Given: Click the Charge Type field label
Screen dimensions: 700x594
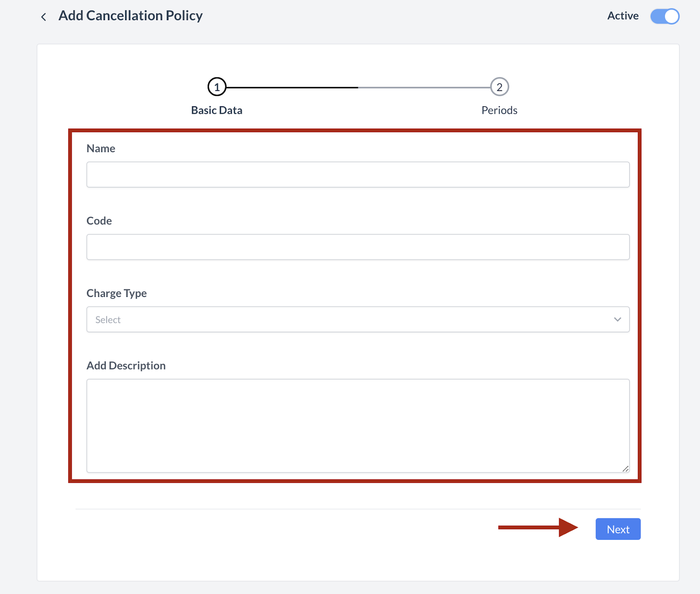Looking at the screenshot, I should coord(116,293).
